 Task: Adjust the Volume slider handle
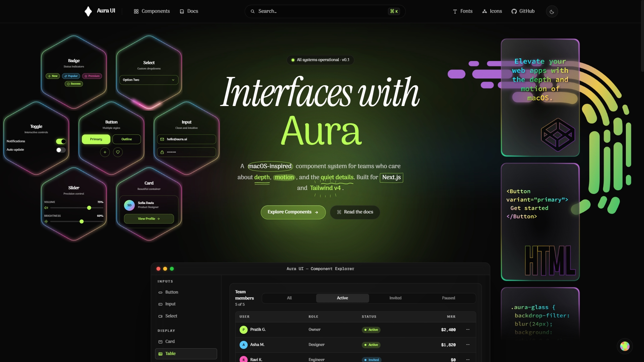pos(89,208)
